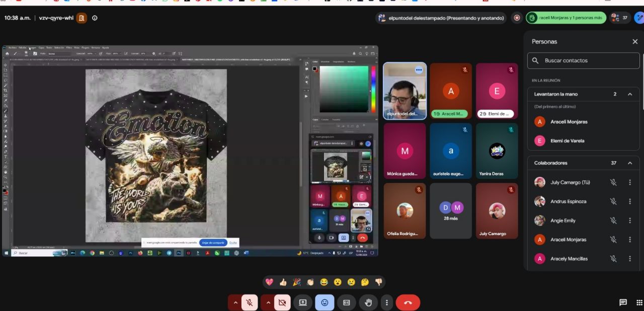Send the laughing face reaction
644x311 pixels.
pyautogui.click(x=324, y=282)
